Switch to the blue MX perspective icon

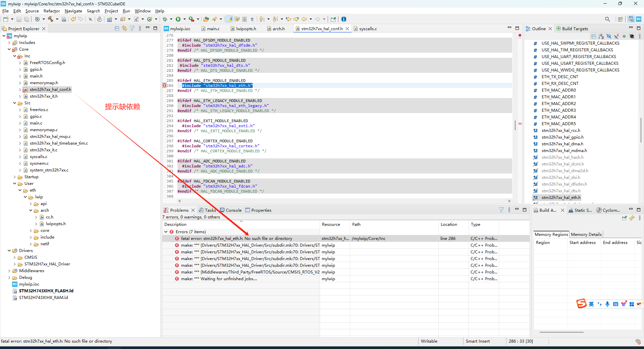[x=639, y=19]
